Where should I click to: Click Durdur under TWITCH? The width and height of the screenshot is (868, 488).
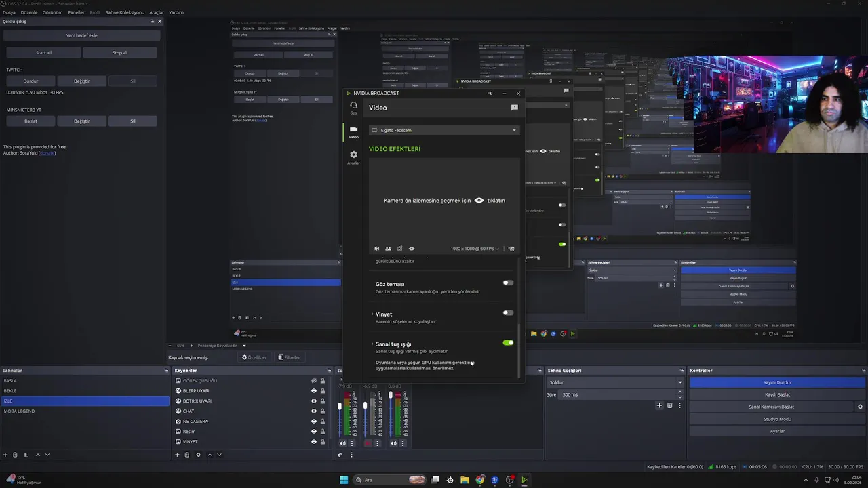click(31, 81)
